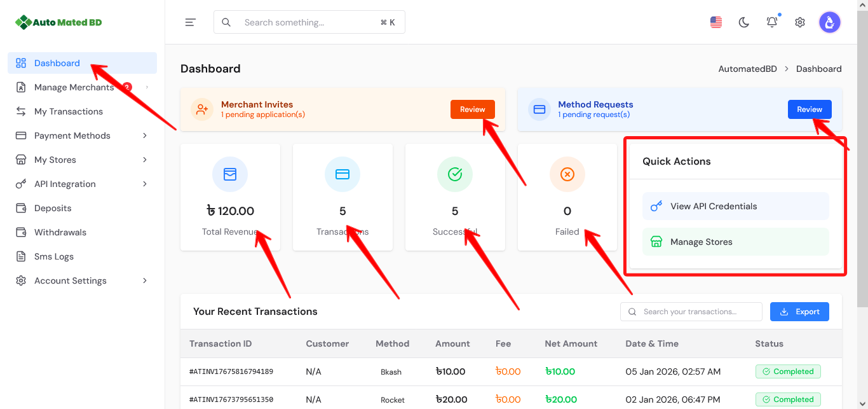Review pending Merchant Invites
Screen dimensions: 868x409
473,109
